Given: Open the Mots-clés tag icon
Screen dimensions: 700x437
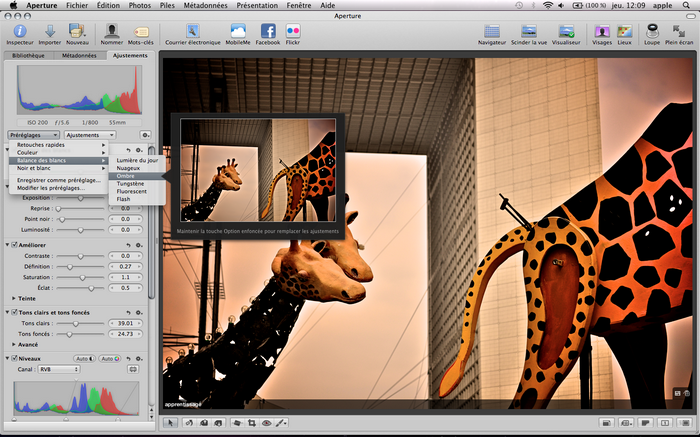Looking at the screenshot, I should 141,32.
